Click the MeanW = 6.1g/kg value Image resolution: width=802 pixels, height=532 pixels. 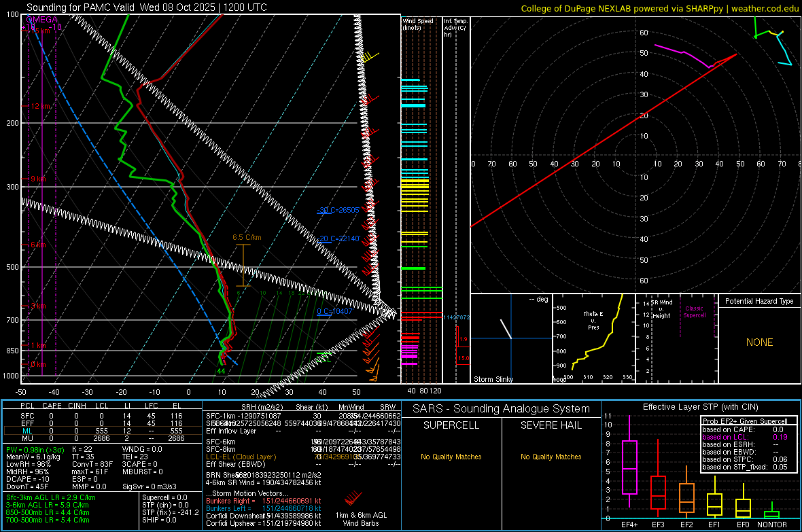click(x=33, y=457)
